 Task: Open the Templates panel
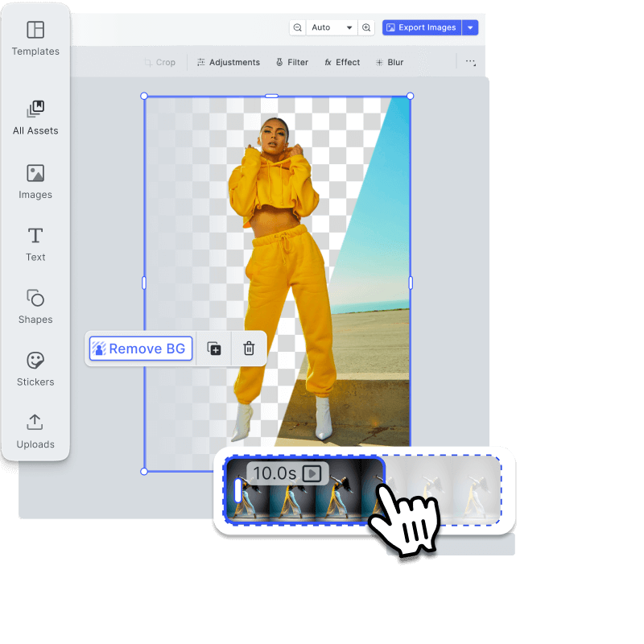pos(35,36)
